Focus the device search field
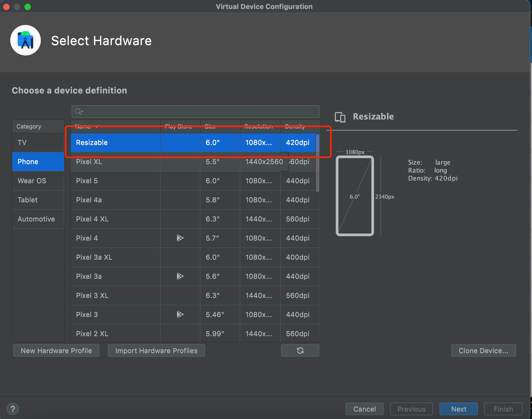This screenshot has width=532, height=419. 195,112
